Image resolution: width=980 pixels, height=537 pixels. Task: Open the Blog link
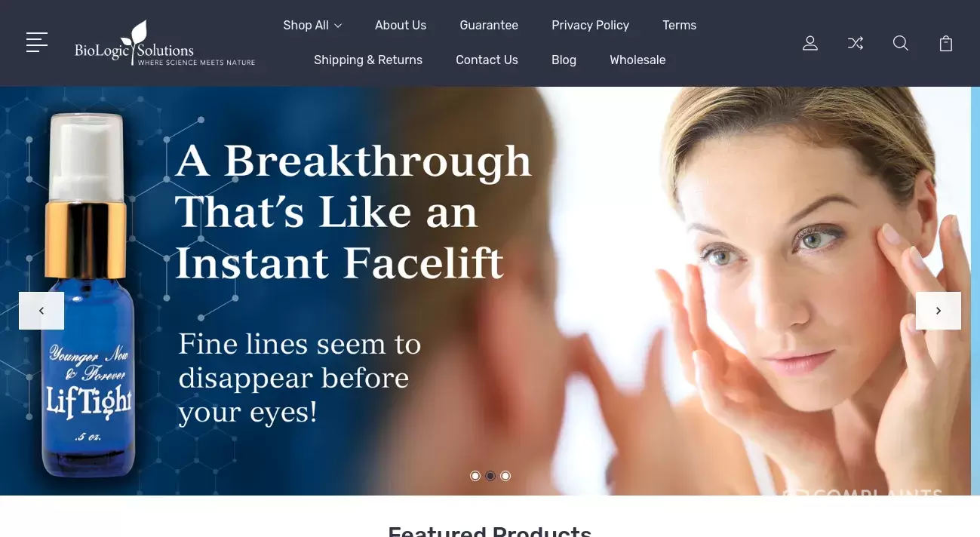point(564,60)
